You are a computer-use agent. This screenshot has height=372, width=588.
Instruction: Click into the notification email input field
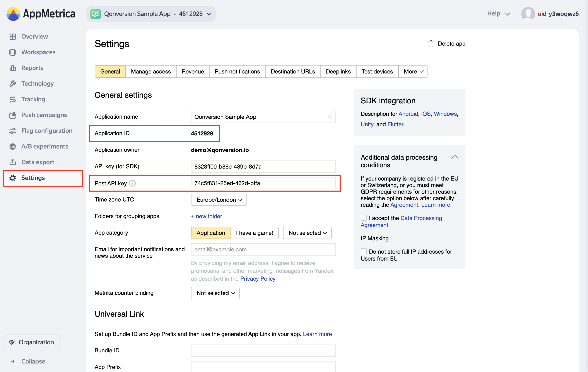coord(263,249)
